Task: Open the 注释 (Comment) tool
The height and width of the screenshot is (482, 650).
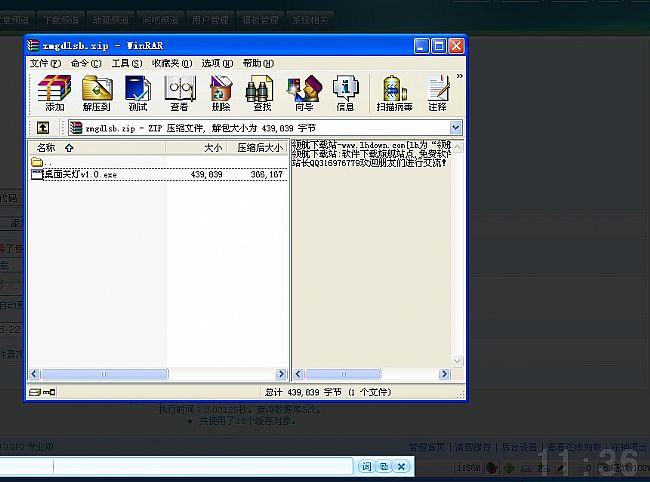Action: pyautogui.click(x=438, y=93)
